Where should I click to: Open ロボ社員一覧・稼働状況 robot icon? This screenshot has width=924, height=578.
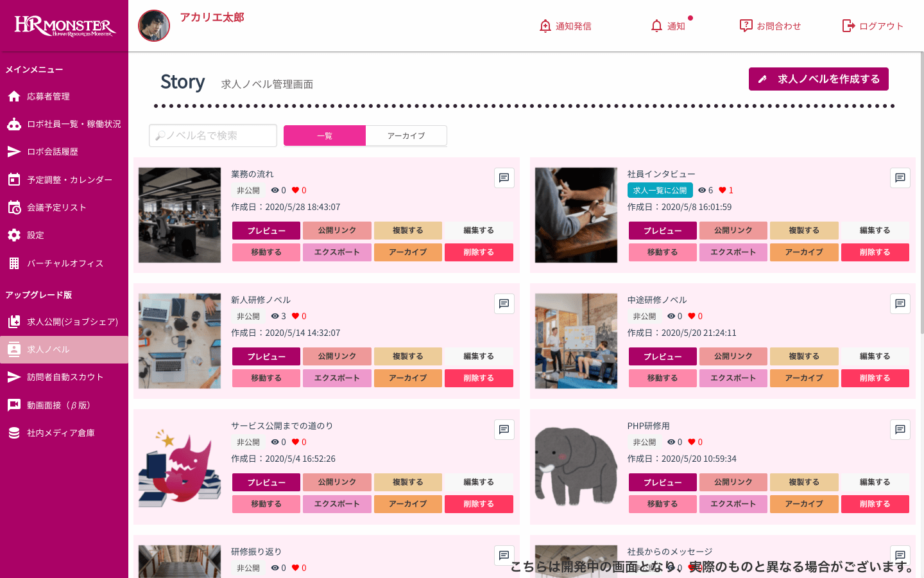pyautogui.click(x=14, y=124)
